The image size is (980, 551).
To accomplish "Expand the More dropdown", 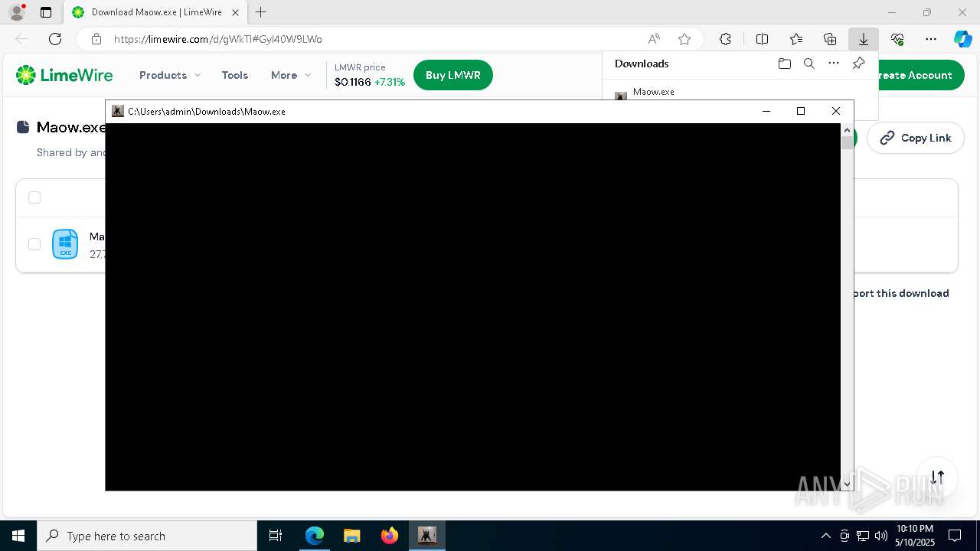I will [291, 75].
